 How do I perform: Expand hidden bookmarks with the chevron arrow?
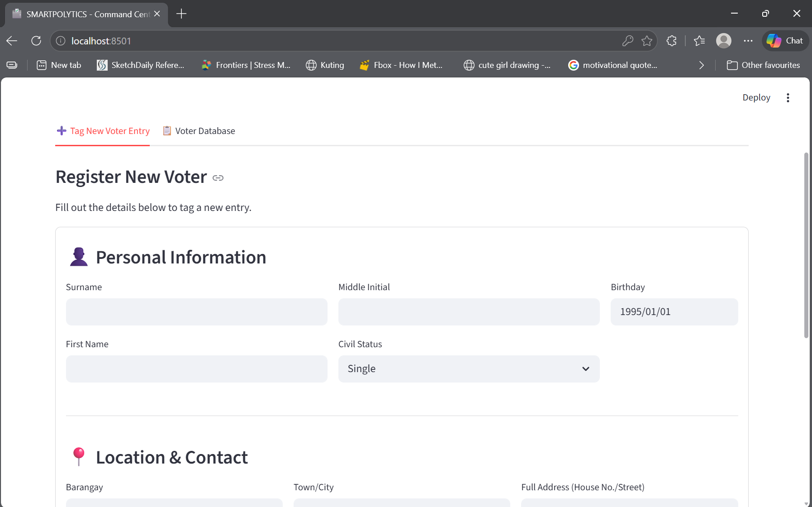coord(701,65)
